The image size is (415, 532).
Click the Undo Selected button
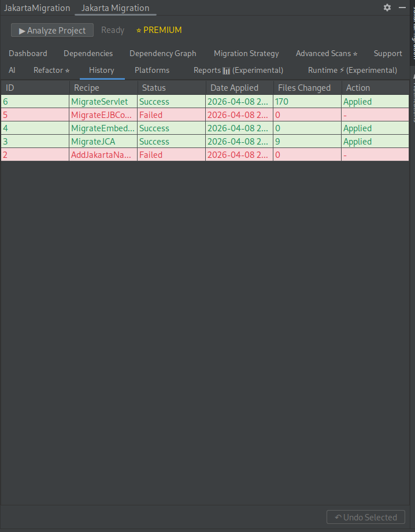366,517
